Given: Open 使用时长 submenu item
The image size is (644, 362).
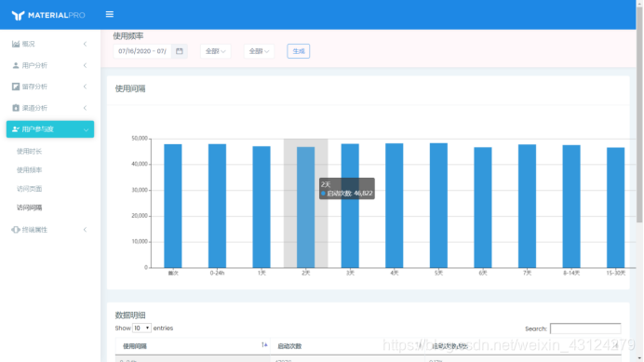Looking at the screenshot, I should coord(29,151).
